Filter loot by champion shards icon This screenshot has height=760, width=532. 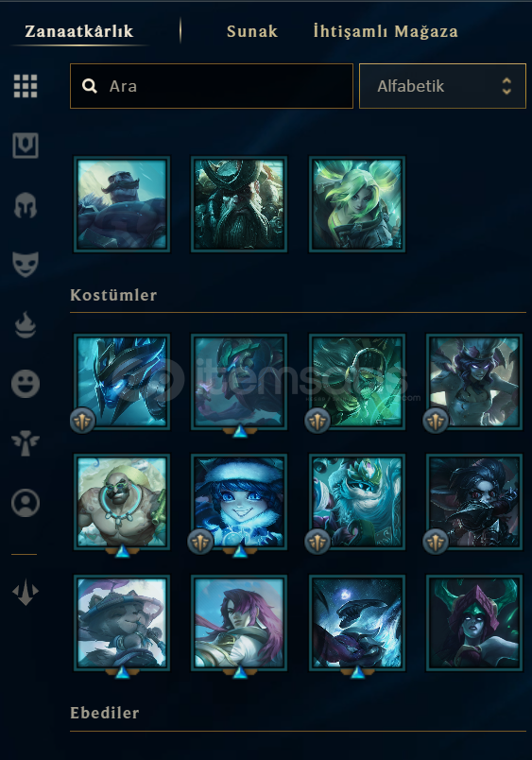[x=26, y=146]
